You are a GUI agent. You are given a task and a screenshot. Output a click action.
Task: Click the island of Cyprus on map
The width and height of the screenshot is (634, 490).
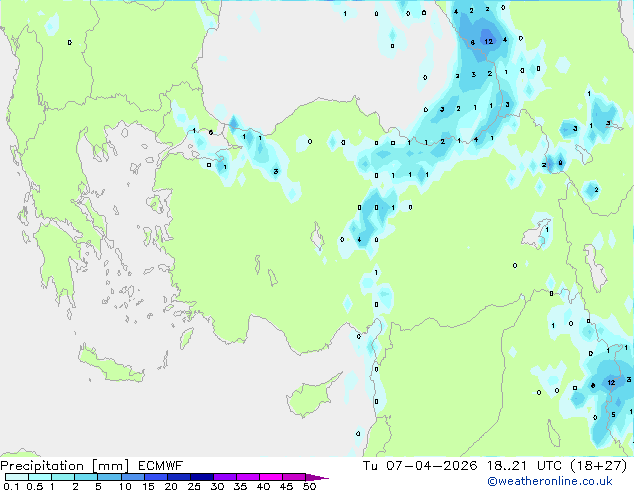309,397
